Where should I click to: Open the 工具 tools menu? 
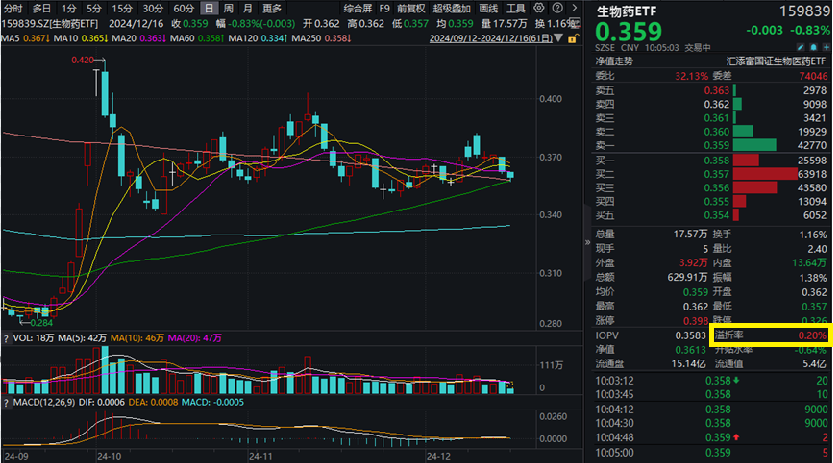(x=515, y=8)
